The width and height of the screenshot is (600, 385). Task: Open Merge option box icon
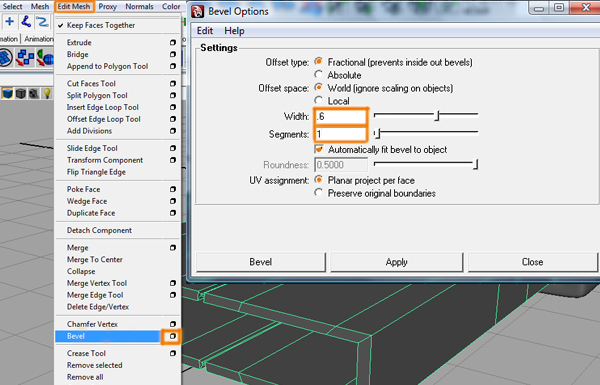pos(173,248)
